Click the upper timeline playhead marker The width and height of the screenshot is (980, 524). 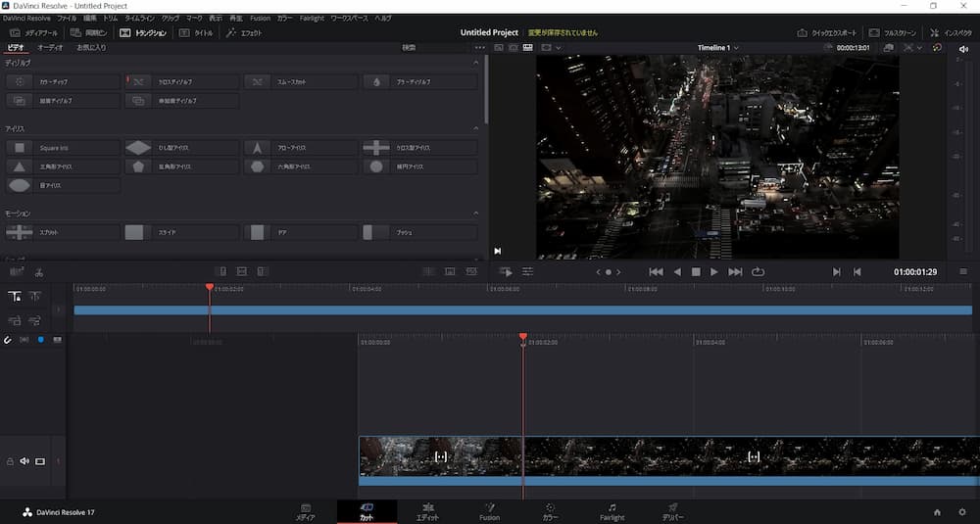click(210, 287)
